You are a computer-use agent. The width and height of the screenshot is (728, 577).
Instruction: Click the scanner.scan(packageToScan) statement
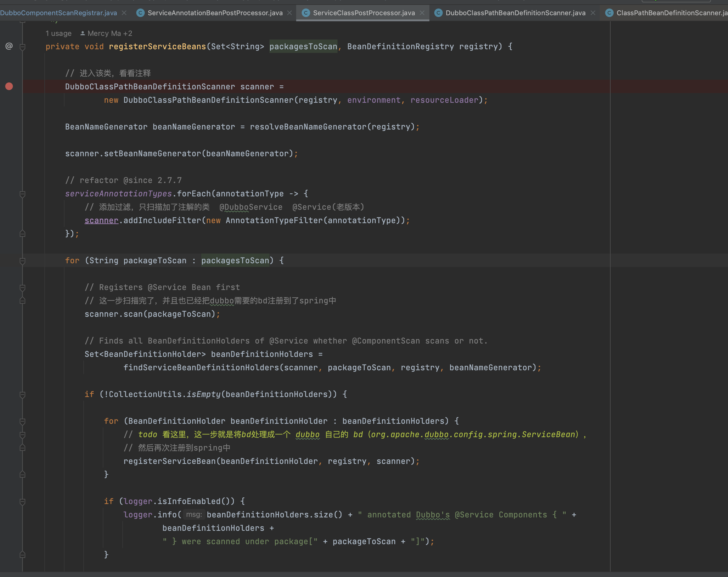[x=152, y=314]
